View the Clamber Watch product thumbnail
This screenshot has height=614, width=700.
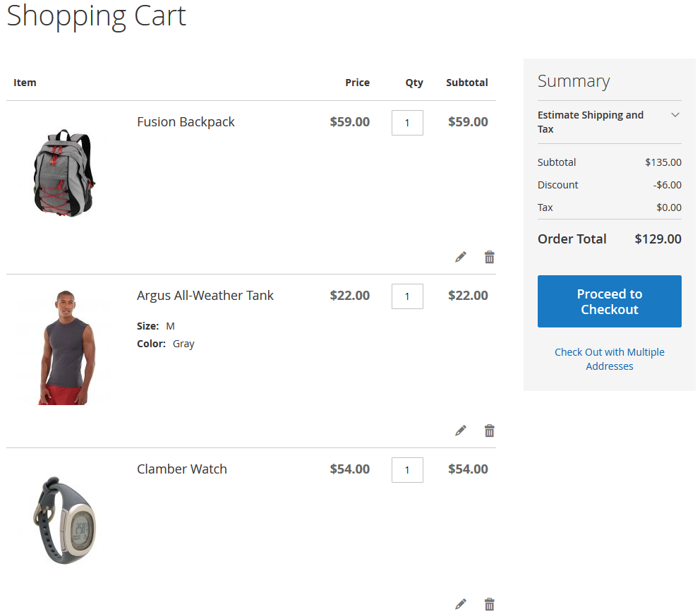64,520
